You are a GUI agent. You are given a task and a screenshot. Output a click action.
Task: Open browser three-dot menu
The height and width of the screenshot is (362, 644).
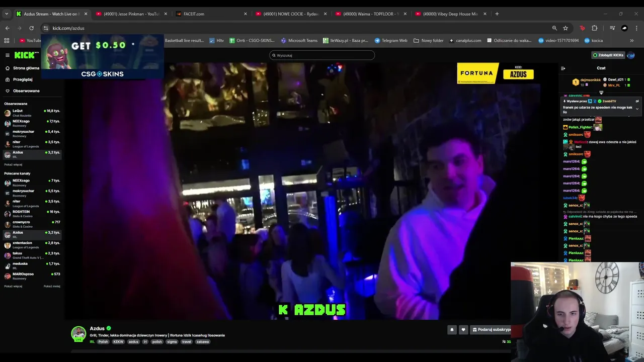637,28
